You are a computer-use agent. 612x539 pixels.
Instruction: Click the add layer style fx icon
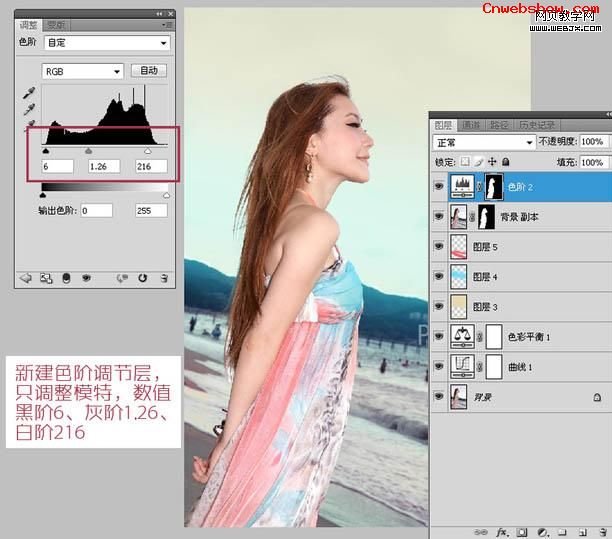click(x=502, y=532)
